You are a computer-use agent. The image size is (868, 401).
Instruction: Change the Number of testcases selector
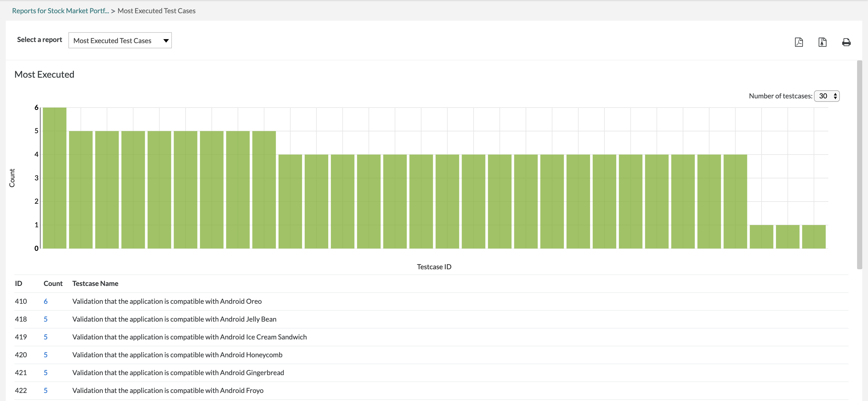827,96
